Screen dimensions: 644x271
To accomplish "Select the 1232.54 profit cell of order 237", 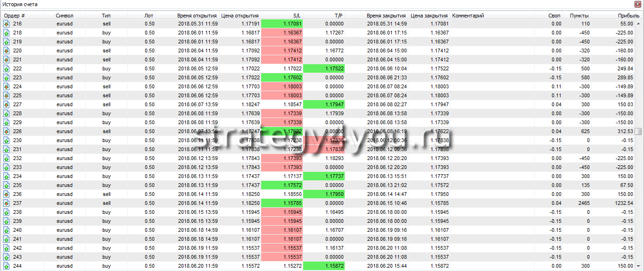I will coord(618,203).
